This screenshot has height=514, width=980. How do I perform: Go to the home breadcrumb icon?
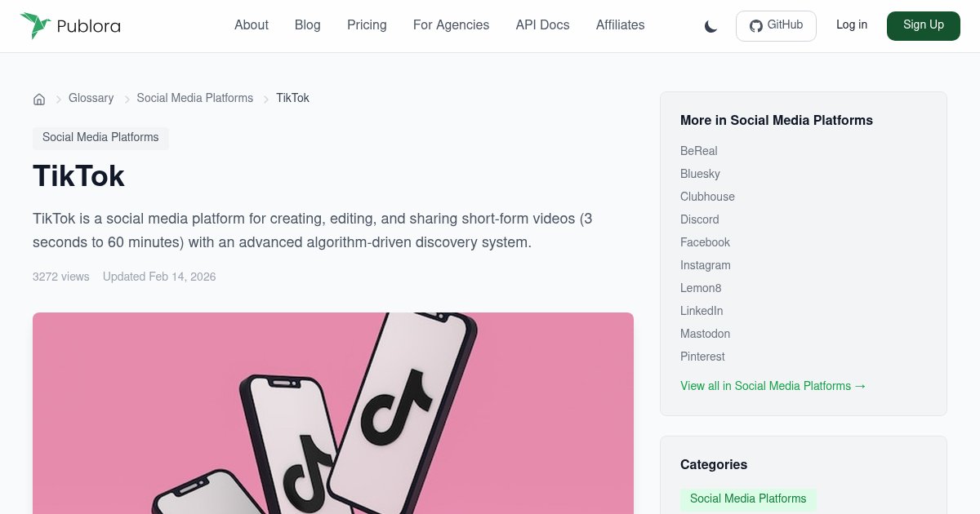[39, 99]
